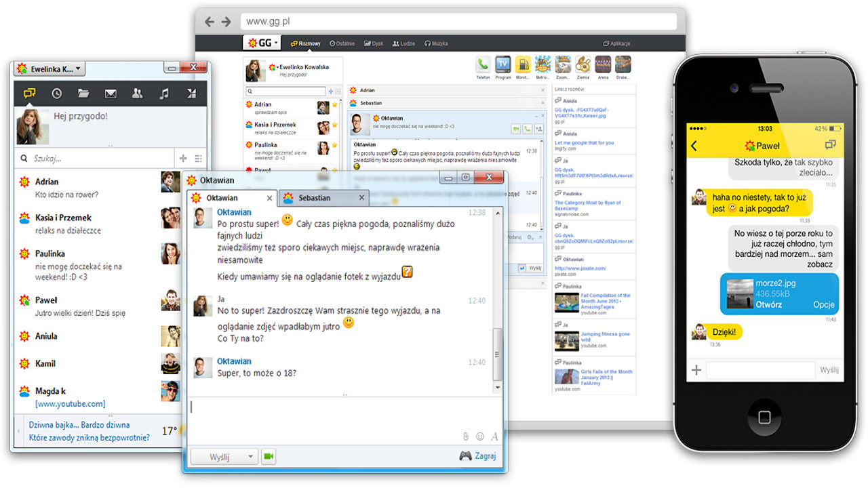This screenshot has width=868, height=488.
Task: Open the Telefon app icon
Action: [483, 65]
